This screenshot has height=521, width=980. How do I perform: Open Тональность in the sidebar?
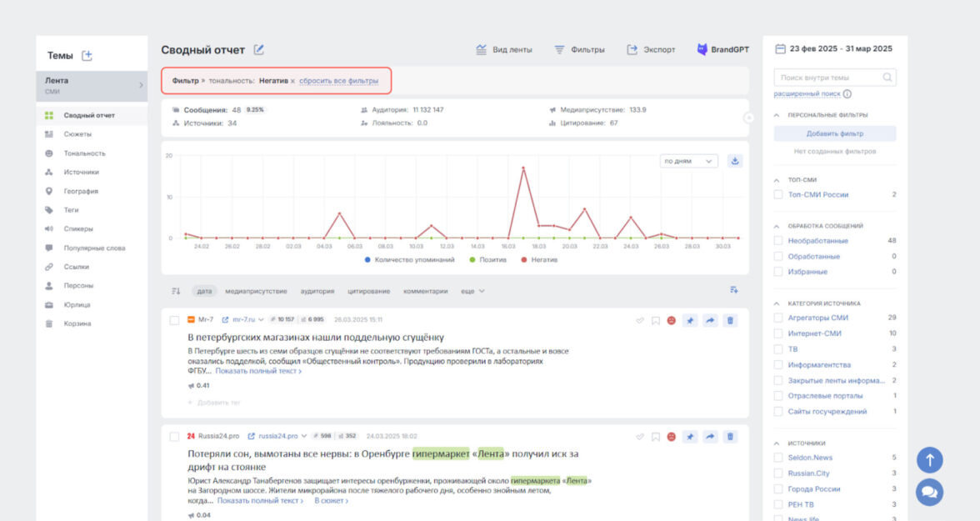tap(84, 153)
